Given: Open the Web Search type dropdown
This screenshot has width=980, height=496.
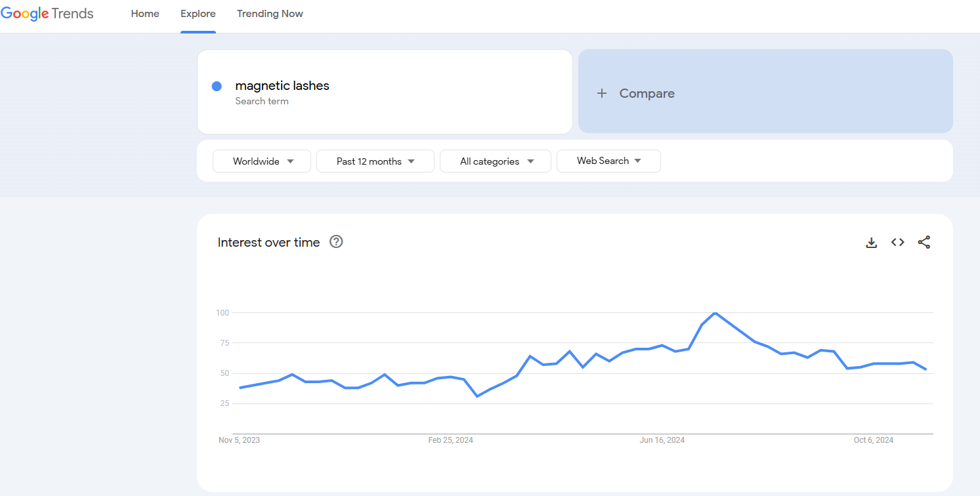Looking at the screenshot, I should pyautogui.click(x=608, y=161).
